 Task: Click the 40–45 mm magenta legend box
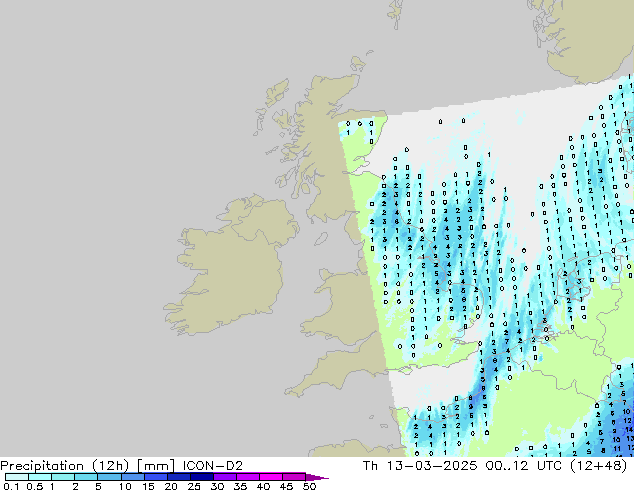pyautogui.click(x=271, y=477)
